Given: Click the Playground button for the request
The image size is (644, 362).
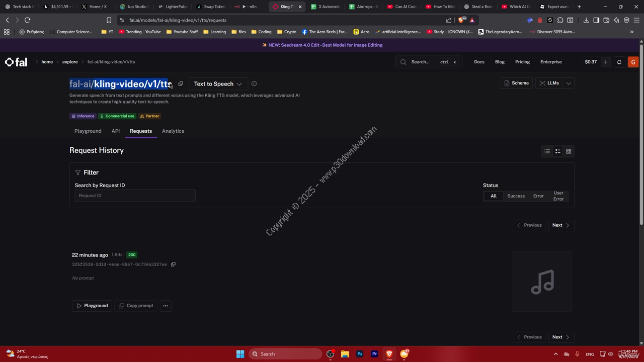Looking at the screenshot, I should pyautogui.click(x=92, y=306).
